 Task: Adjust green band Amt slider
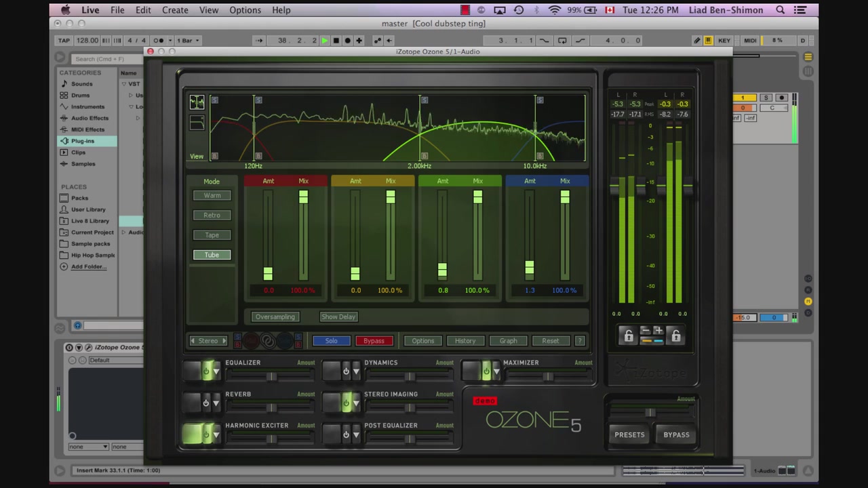(442, 270)
